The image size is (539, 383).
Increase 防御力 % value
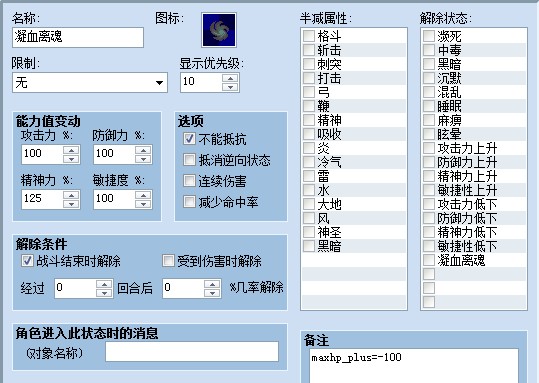coord(143,150)
